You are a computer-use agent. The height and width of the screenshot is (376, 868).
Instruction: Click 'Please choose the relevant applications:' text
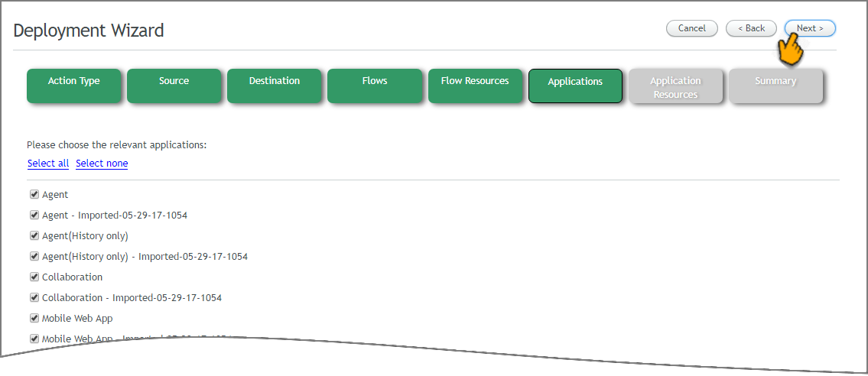[116, 145]
